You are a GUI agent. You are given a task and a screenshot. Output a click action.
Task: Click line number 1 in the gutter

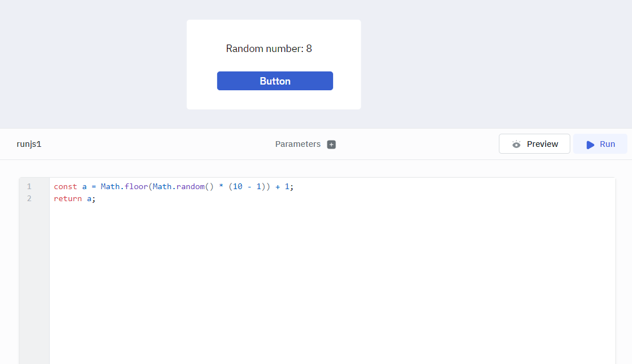(29, 186)
